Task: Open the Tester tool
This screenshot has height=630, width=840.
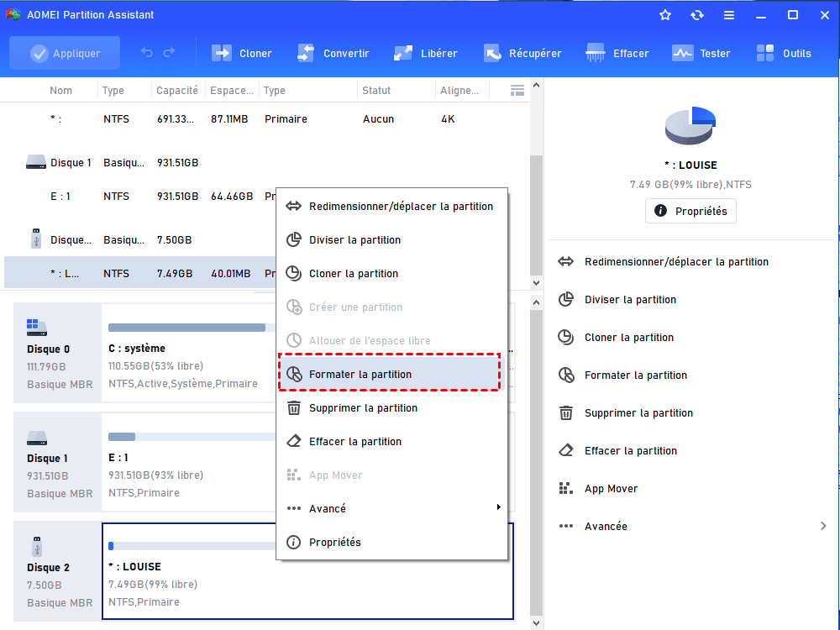Action: pyautogui.click(x=682, y=53)
